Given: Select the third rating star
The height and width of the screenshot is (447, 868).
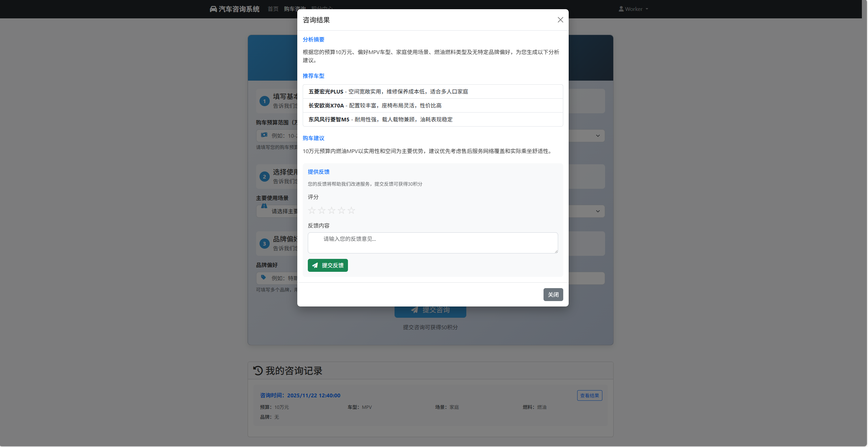Looking at the screenshot, I should pos(332,210).
